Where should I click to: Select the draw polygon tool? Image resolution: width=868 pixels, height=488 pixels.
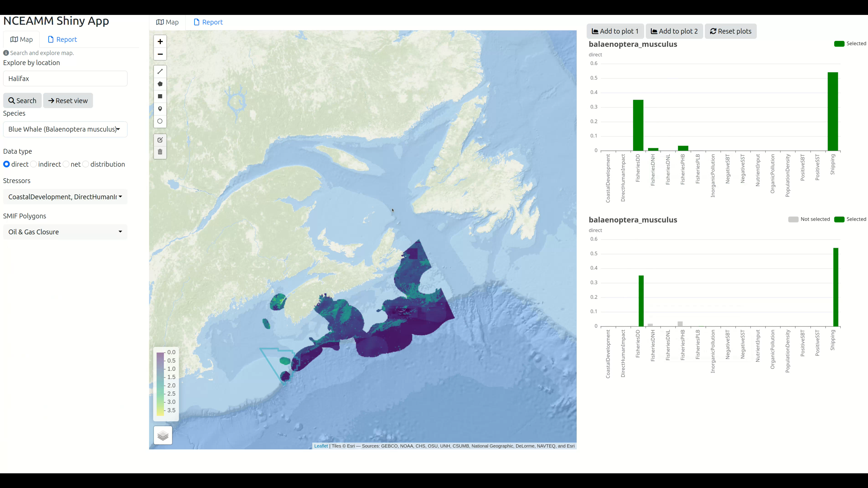click(160, 84)
